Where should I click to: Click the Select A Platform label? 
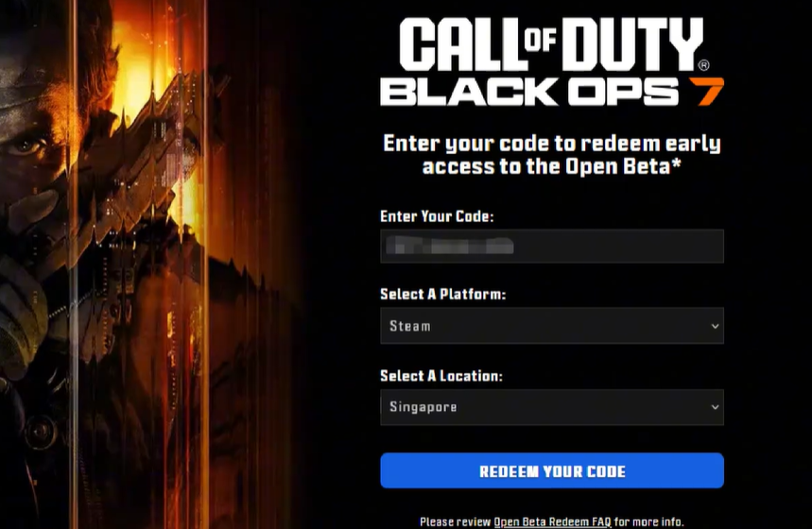442,294
